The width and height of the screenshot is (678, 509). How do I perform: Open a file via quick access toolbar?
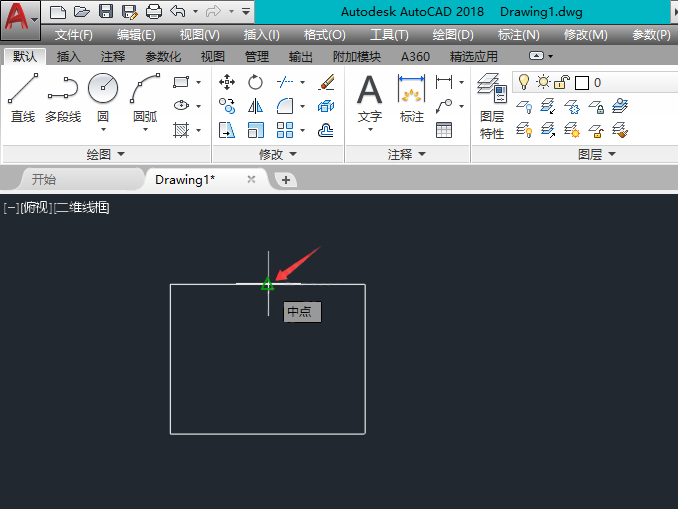81,12
